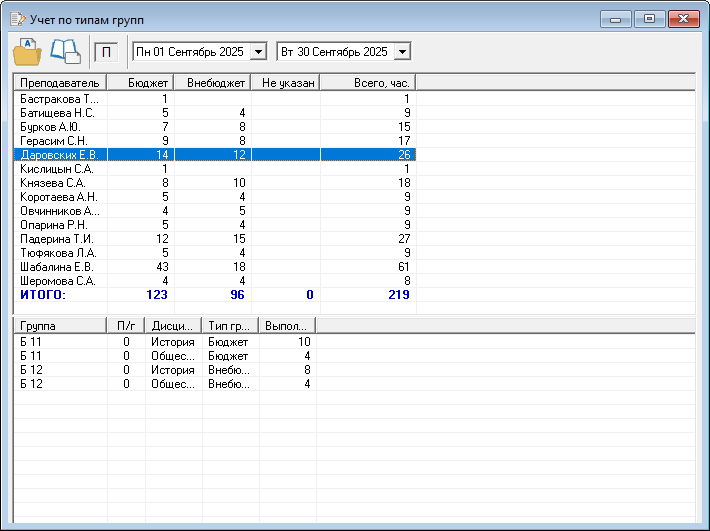The image size is (710, 531).
Task: Click the 'Всего, час.' column header
Action: [x=367, y=82]
